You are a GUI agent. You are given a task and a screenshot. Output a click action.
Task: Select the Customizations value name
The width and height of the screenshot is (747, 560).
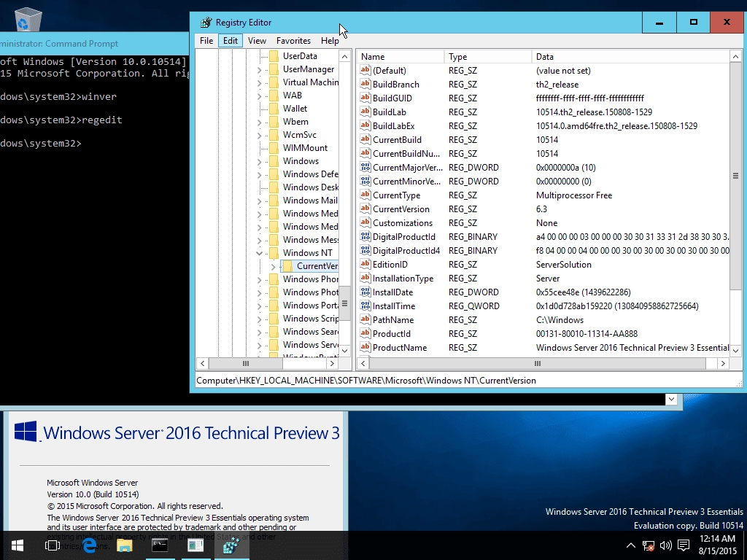[x=403, y=223]
